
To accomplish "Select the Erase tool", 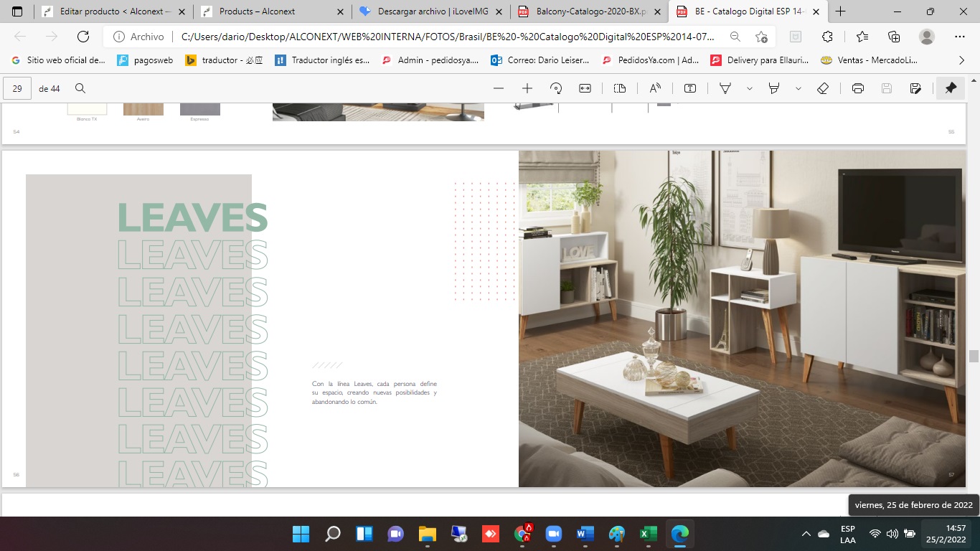I will coord(823,88).
